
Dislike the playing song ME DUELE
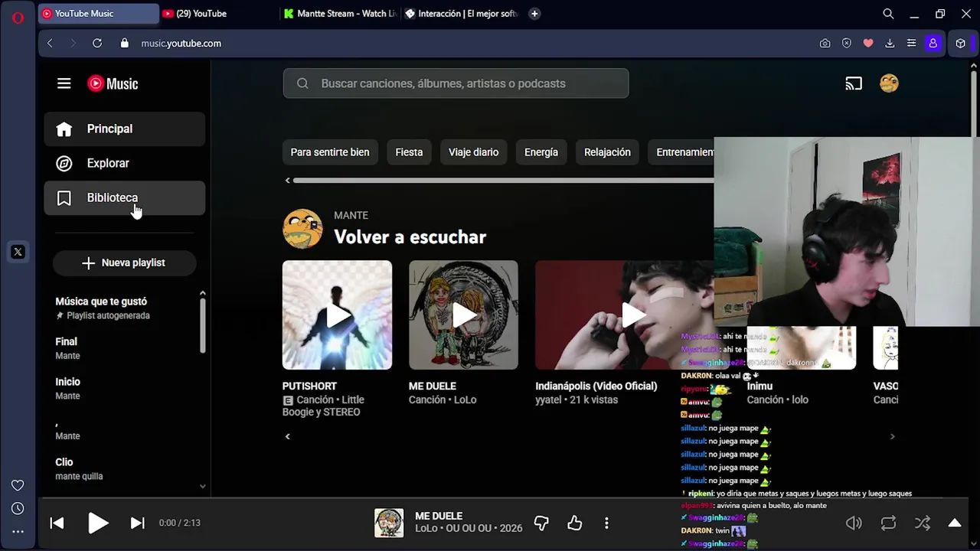[x=541, y=523]
